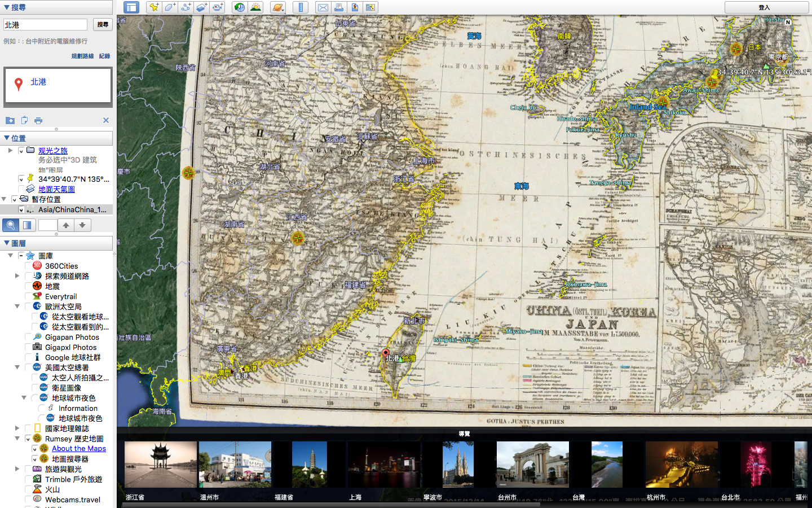Image resolution: width=812 pixels, height=508 pixels.
Task: Uncheck the Asia/ChinaChina overlay checkbox
Action: pyautogui.click(x=21, y=209)
